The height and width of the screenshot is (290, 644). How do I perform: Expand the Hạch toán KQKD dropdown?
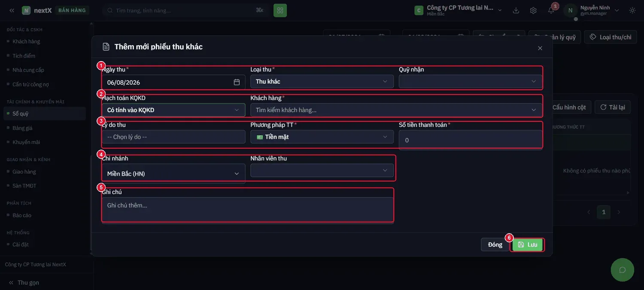tap(173, 110)
